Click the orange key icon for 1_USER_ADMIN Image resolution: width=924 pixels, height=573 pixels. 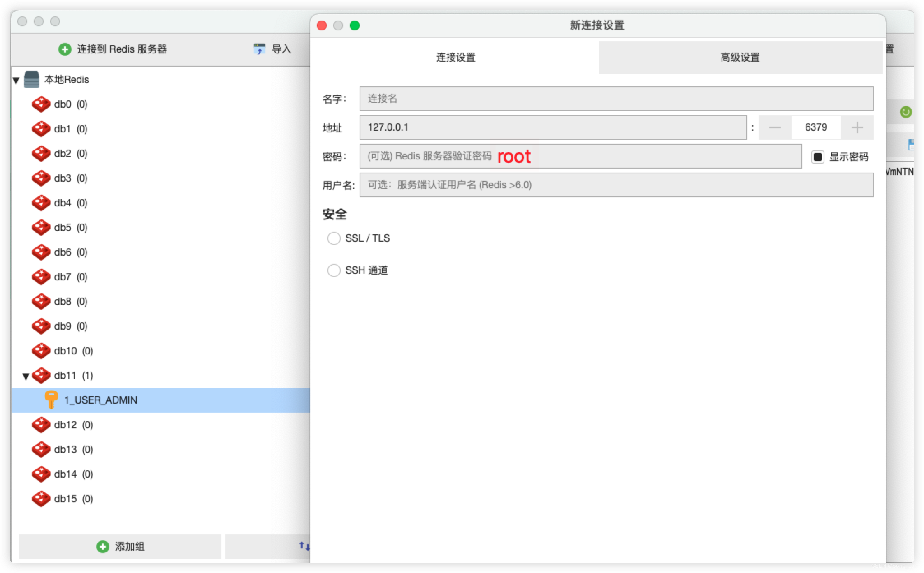[x=51, y=400]
